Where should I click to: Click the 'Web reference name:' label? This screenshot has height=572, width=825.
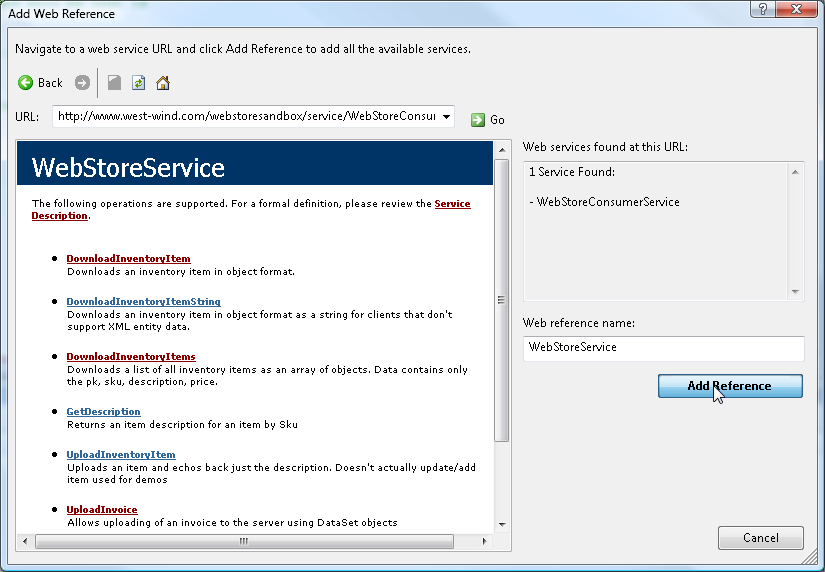pos(579,323)
